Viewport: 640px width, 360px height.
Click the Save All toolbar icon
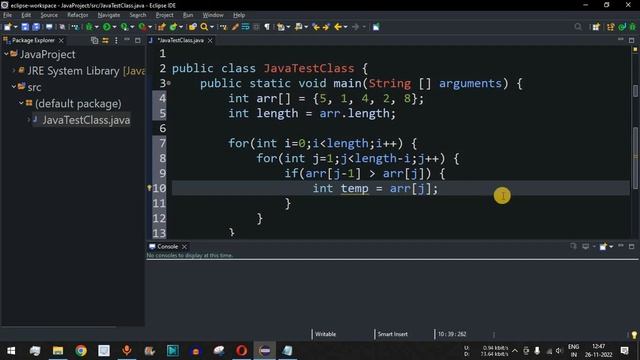pyautogui.click(x=36, y=27)
